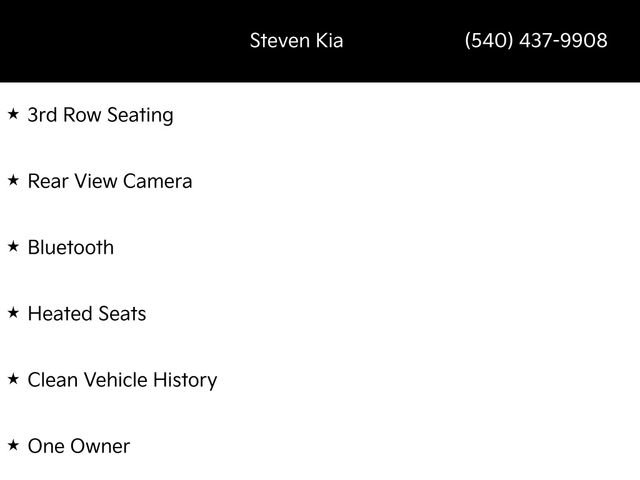640x480 pixels.
Task: Click the word History in the features list
Action: coord(184,380)
